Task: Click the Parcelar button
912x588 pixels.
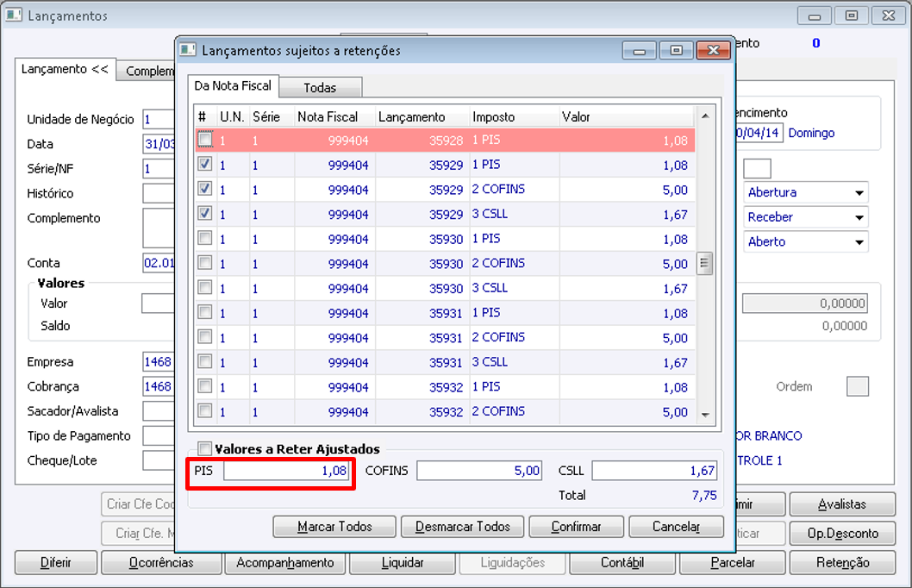Action: [x=733, y=563]
